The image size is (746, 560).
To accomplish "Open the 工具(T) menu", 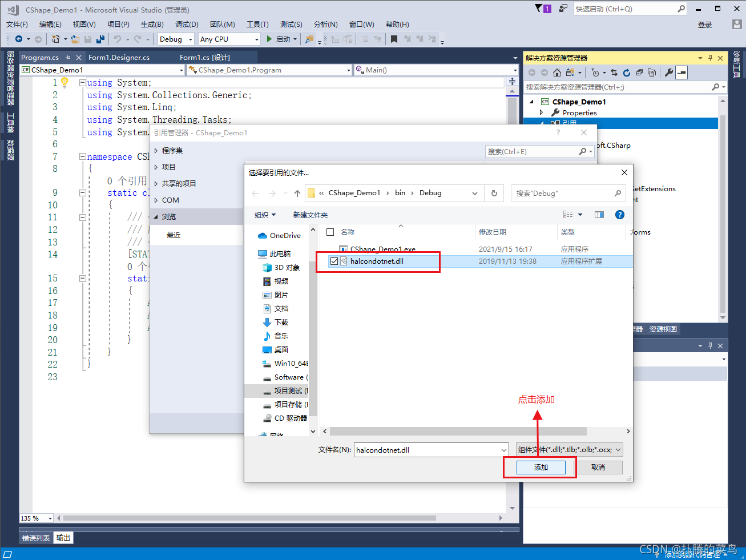I will [x=257, y=24].
